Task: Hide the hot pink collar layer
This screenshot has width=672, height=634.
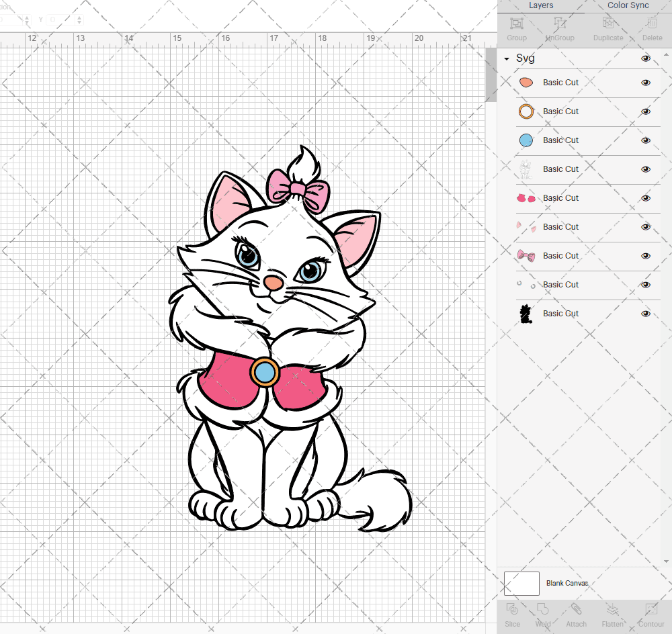Action: pos(646,198)
